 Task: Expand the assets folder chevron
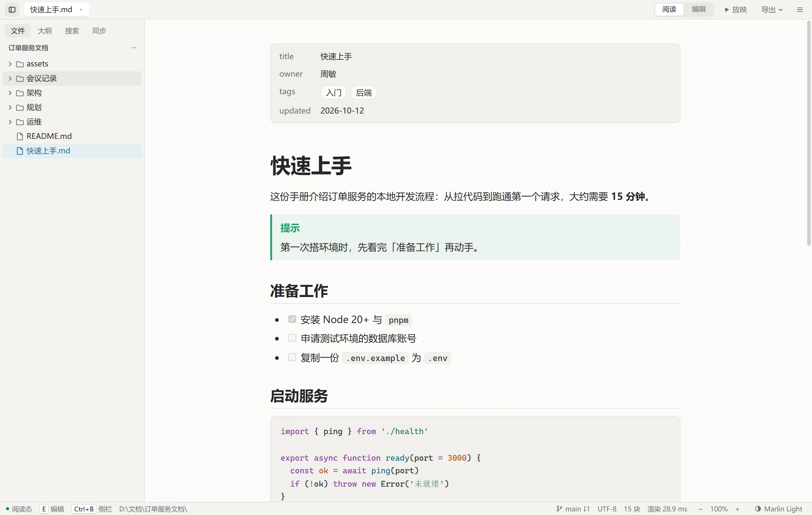point(10,64)
